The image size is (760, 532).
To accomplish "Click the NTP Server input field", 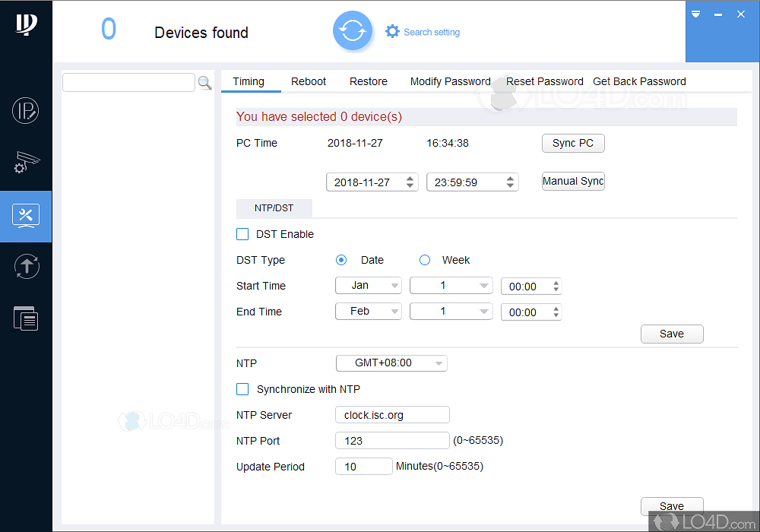I will 392,414.
